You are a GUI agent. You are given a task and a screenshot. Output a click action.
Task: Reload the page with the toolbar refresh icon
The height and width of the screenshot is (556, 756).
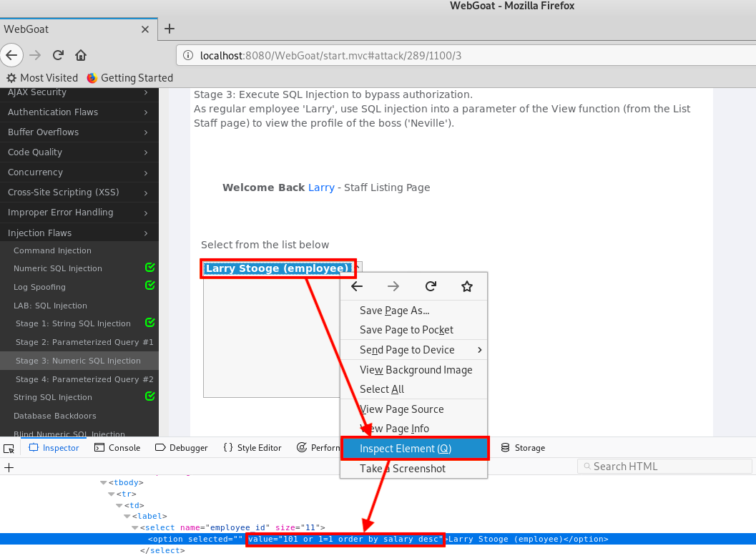(x=59, y=55)
